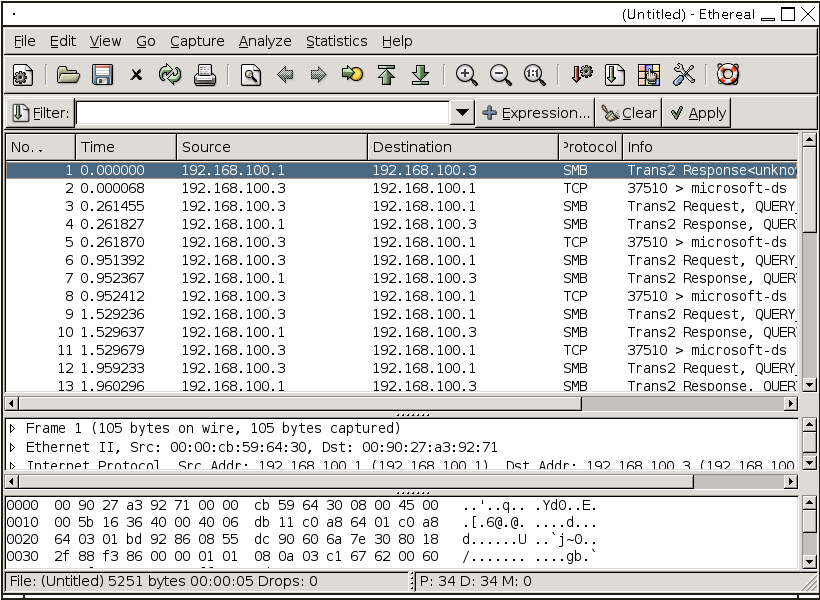Select packet 3 at time 0.261455
Image resolution: width=820 pixels, height=600 pixels.
402,206
